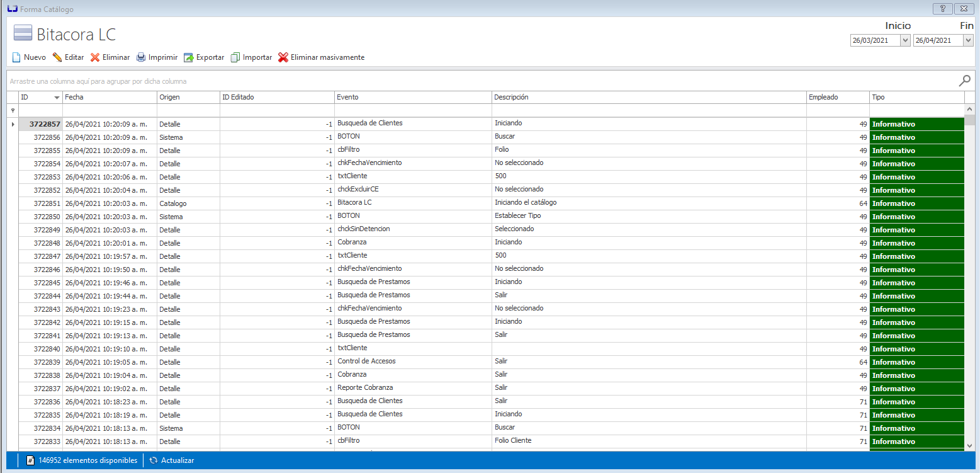Click the 'Establecer Tipo' description cell

pyautogui.click(x=649, y=216)
